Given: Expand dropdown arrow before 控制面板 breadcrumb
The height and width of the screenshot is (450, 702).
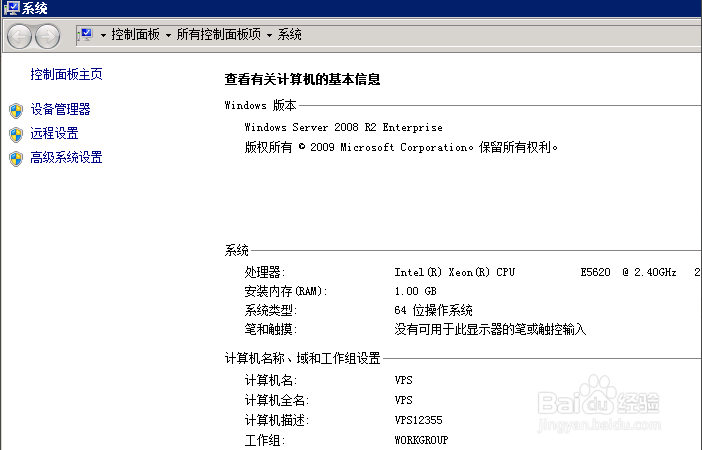Looking at the screenshot, I should (103, 35).
